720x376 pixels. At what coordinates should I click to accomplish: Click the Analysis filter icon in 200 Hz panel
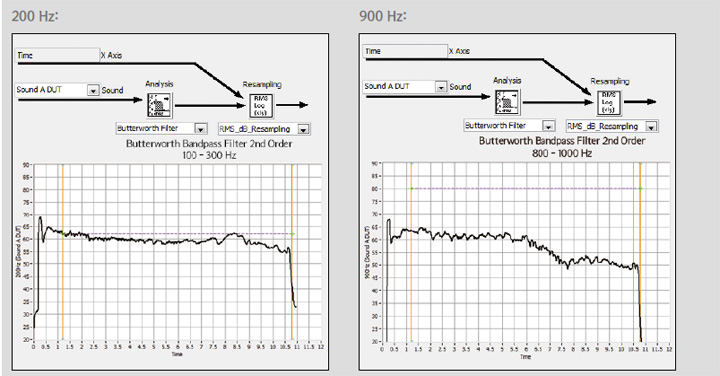point(159,105)
